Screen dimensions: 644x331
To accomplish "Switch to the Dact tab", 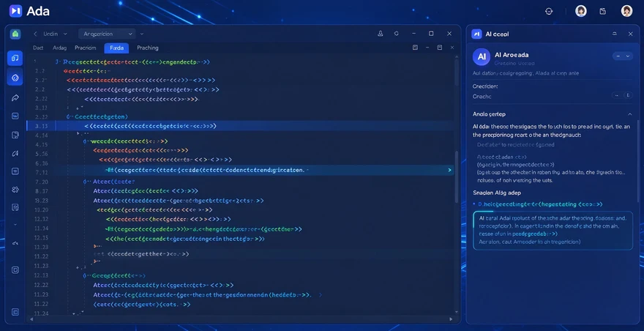I will click(38, 48).
